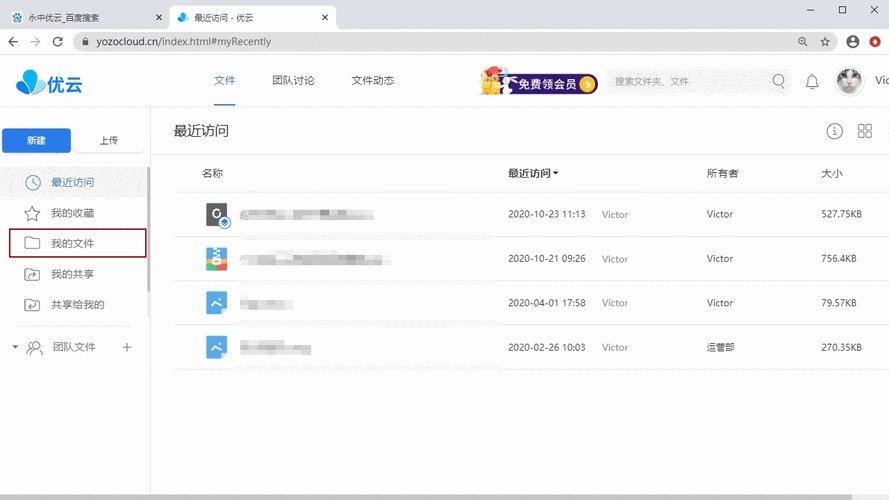889x500 pixels.
Task: Open the search magnifier icon
Action: coord(779,82)
